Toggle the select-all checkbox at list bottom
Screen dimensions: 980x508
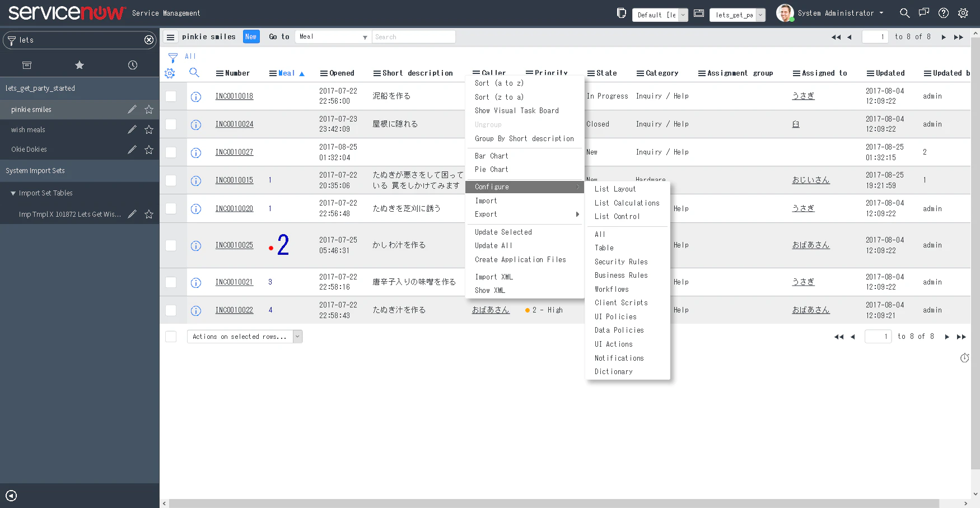[171, 337]
